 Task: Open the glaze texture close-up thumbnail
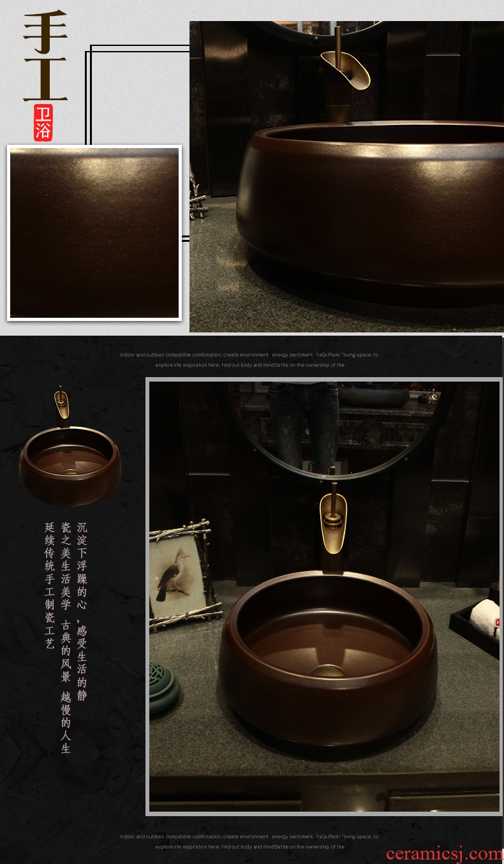pyautogui.click(x=94, y=233)
